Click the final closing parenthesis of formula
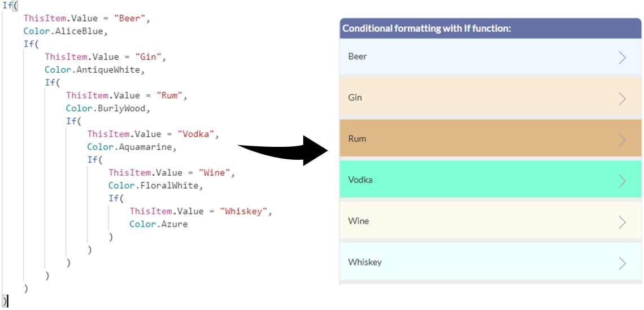644x310 pixels. [x=5, y=300]
